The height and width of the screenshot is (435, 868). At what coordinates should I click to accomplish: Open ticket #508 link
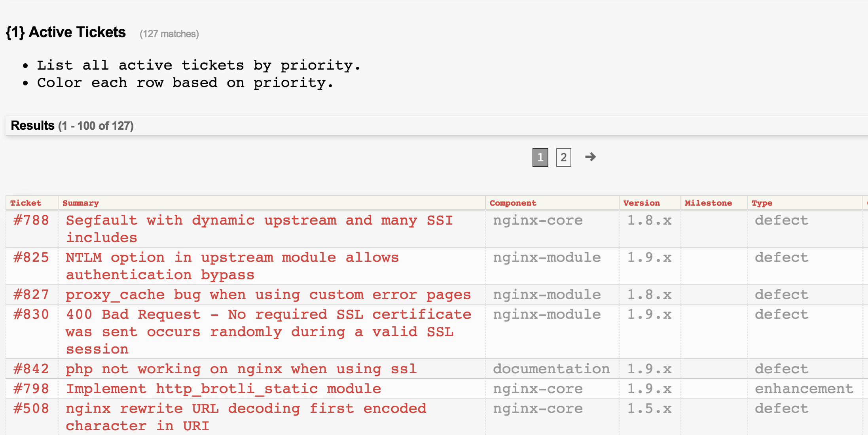(x=31, y=409)
